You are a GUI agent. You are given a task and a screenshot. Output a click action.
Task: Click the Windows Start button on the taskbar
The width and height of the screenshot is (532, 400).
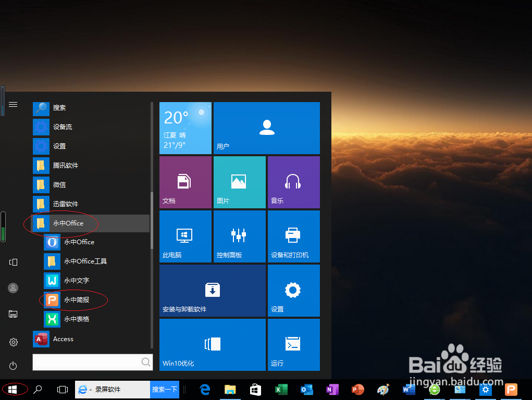13,390
